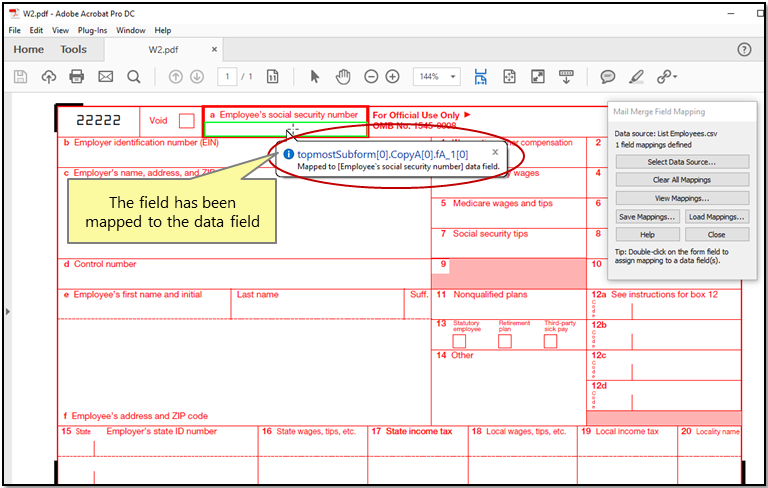Viewport: 768px width, 488px height.
Task: Switch to the Tools tab
Action: pyautogui.click(x=73, y=49)
